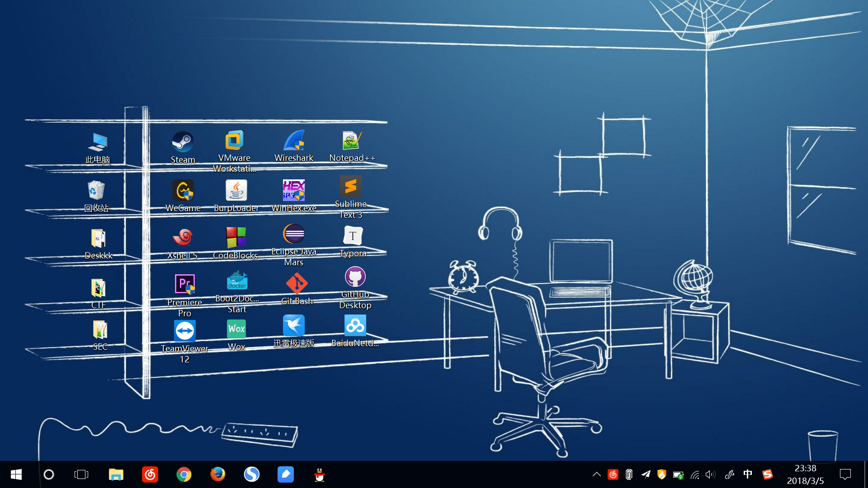The height and width of the screenshot is (488, 868).
Task: Expand hidden system tray icons
Action: coord(597,474)
